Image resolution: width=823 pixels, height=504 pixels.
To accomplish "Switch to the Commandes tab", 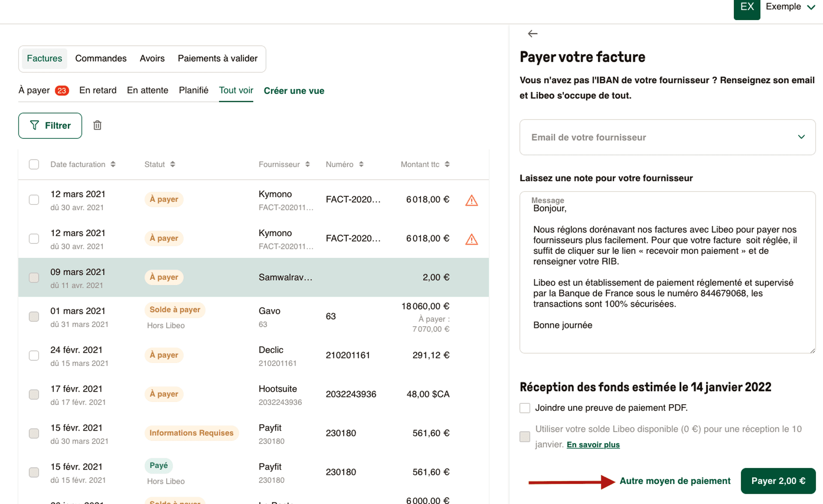I will (101, 58).
